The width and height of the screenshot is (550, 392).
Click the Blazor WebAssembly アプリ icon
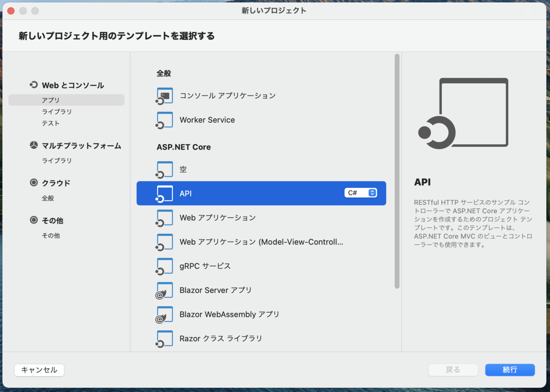[164, 315]
